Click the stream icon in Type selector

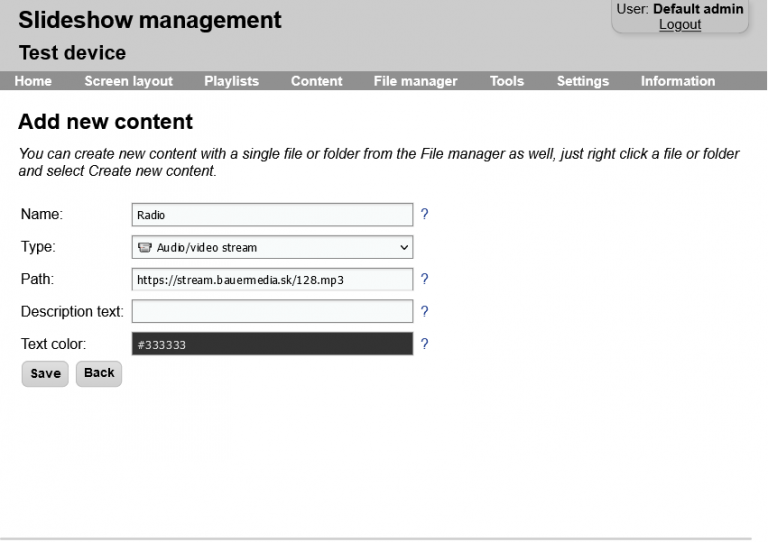click(144, 247)
